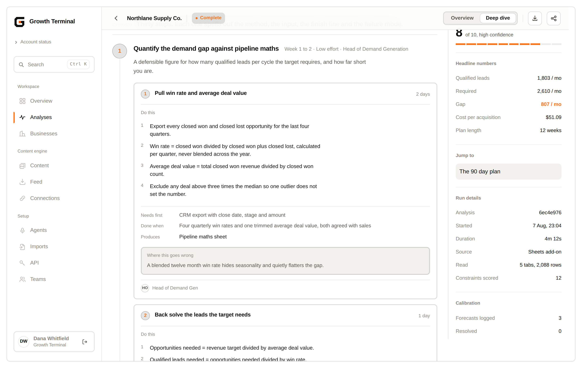Screen dimensions: 588x368
Task: Click the Businesses building icon
Action: [22, 134]
